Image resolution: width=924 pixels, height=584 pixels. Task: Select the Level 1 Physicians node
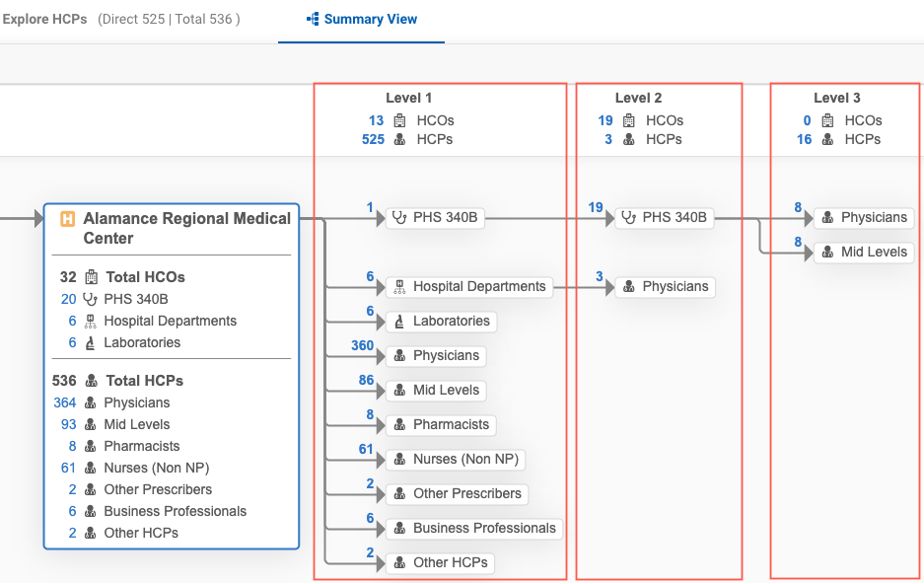pos(435,356)
